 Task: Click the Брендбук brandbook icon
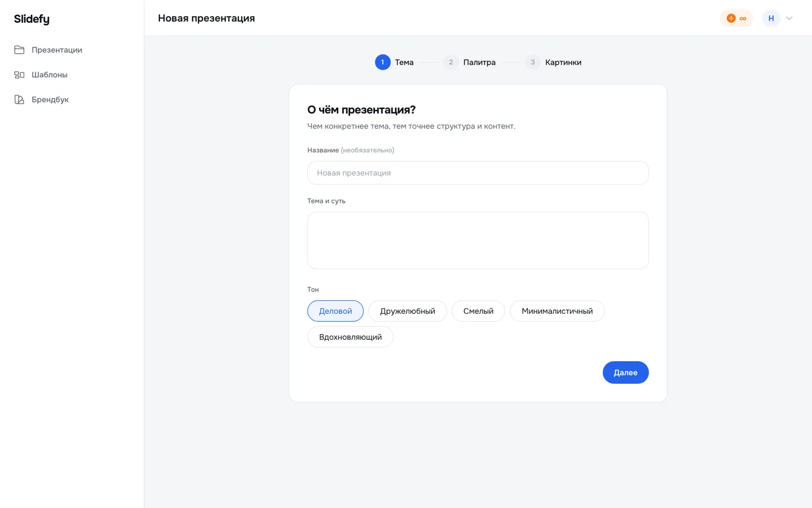[x=19, y=99]
